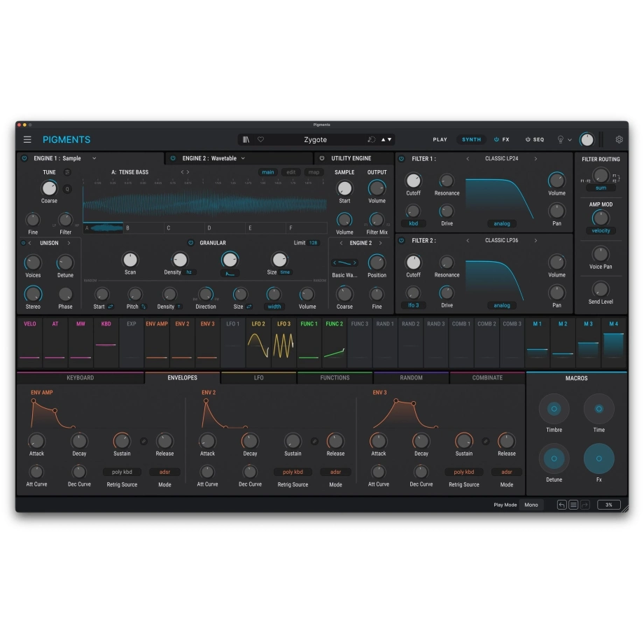Click the Q quantize button next to Coarse
The width and height of the screenshot is (644, 644).
tap(67, 189)
